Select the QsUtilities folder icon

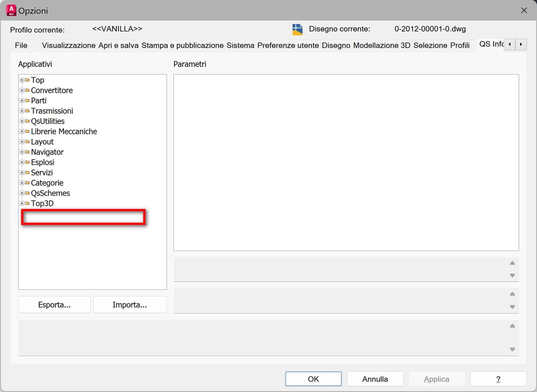27,121
